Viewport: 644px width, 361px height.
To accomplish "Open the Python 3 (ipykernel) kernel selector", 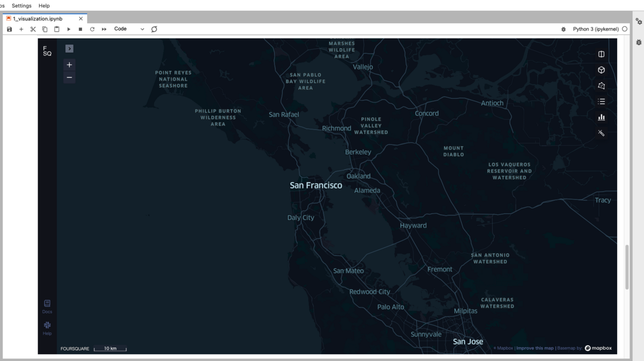I will (596, 28).
